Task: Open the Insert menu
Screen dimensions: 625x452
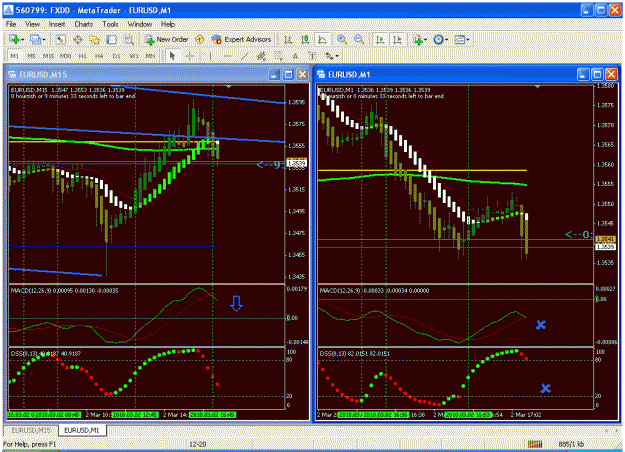Action: [x=57, y=24]
